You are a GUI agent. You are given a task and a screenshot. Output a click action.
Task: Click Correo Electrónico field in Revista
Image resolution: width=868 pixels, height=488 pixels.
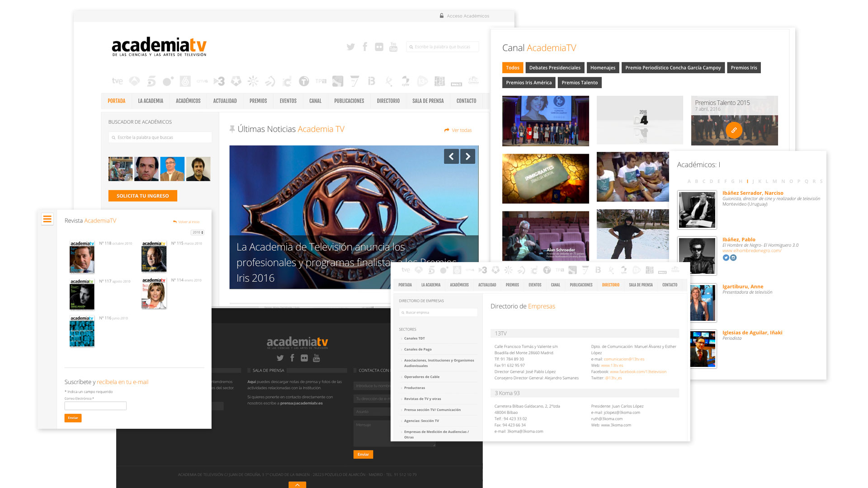[x=95, y=406]
